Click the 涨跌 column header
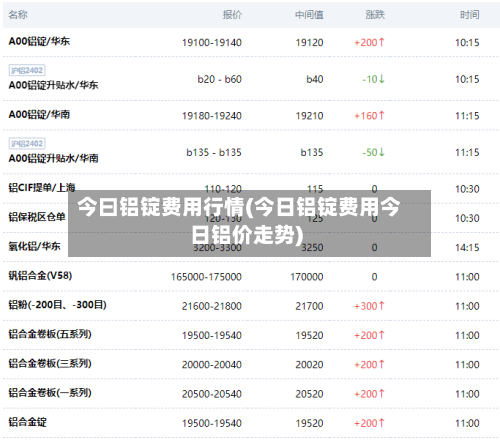Viewport: 500px width, 448px height. click(x=375, y=15)
